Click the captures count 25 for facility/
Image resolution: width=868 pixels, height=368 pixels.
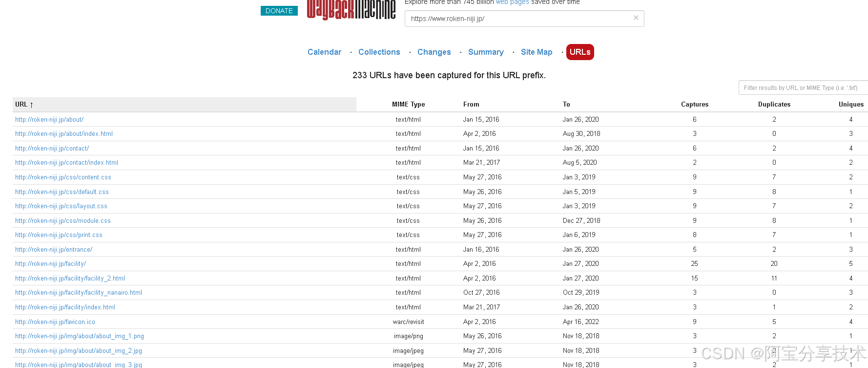point(694,263)
